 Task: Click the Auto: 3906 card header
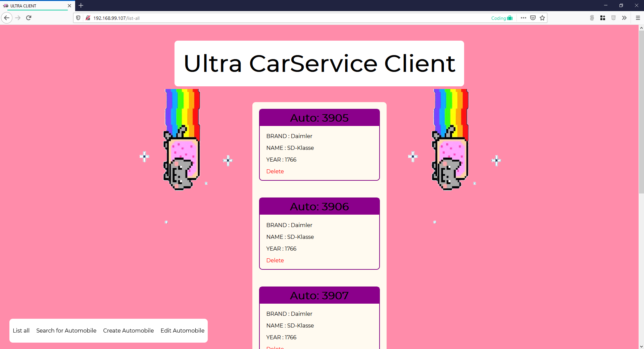(x=319, y=207)
